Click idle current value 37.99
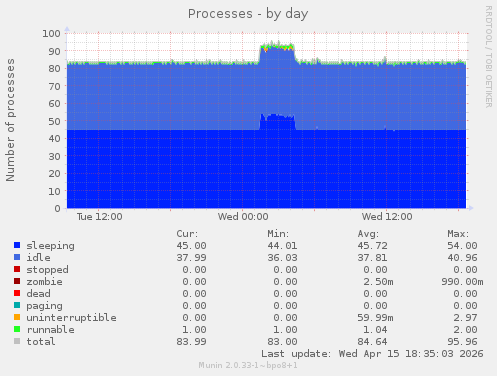Image resolution: width=497 pixels, height=376 pixels. pyautogui.click(x=191, y=258)
